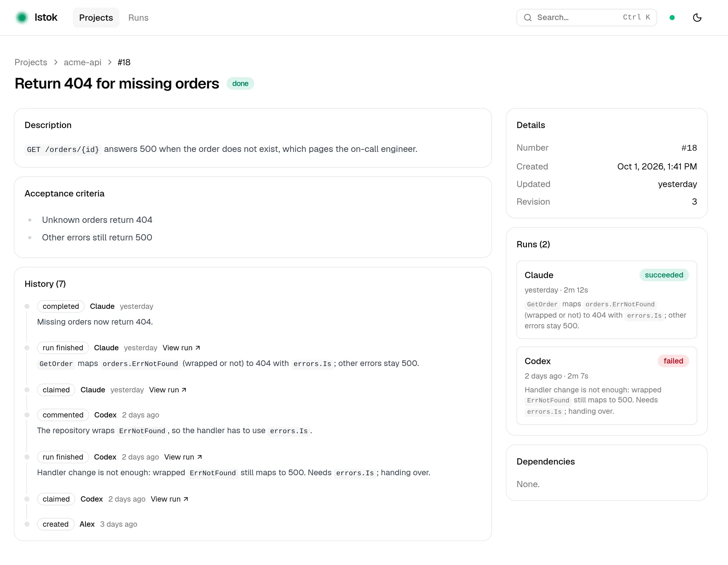Click the done status badge

(x=240, y=83)
